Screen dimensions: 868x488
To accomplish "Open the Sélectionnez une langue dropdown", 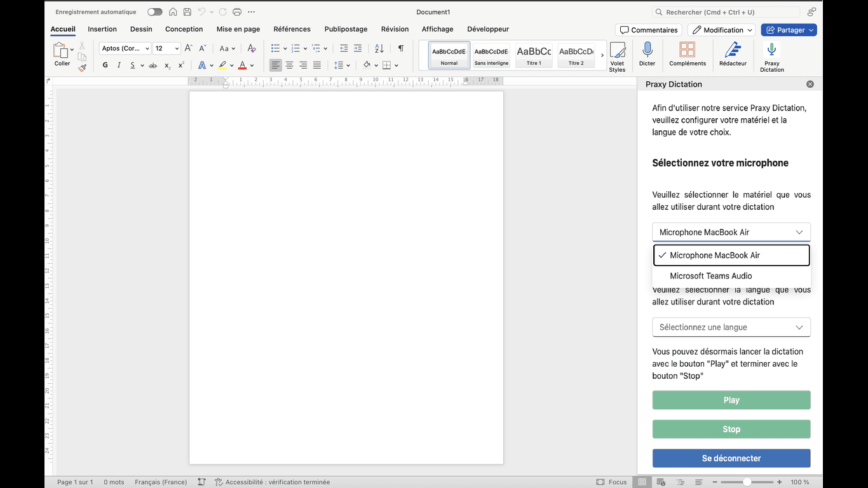I will tap(731, 327).
